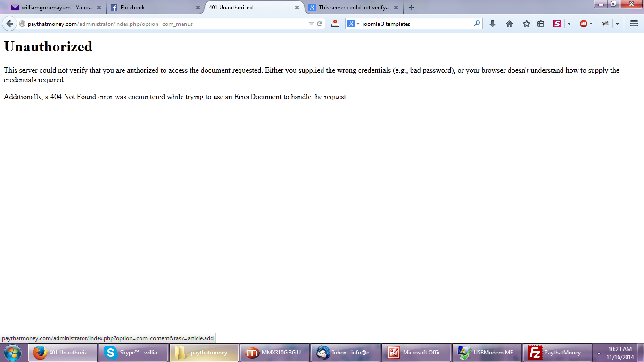Click the 'This server could not verify' paragraph
This screenshot has height=362, width=644.
[x=312, y=75]
